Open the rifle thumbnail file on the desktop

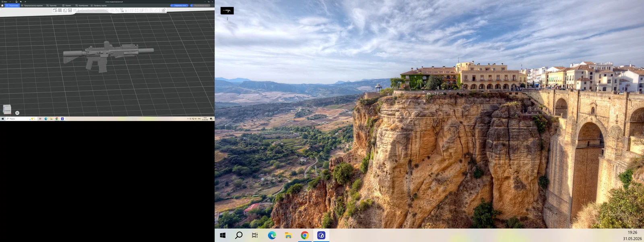[x=227, y=11]
